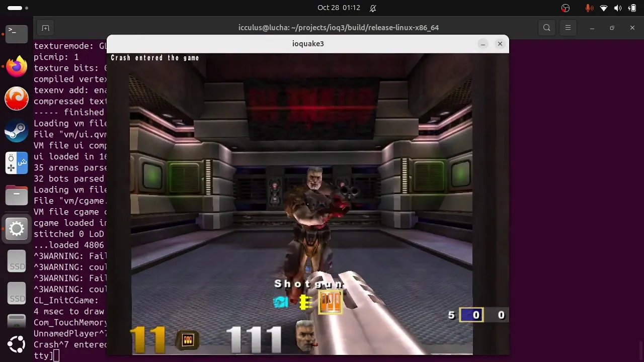Click the terminal title icculus@lucha path
The height and width of the screenshot is (362, 644).
[x=339, y=28]
